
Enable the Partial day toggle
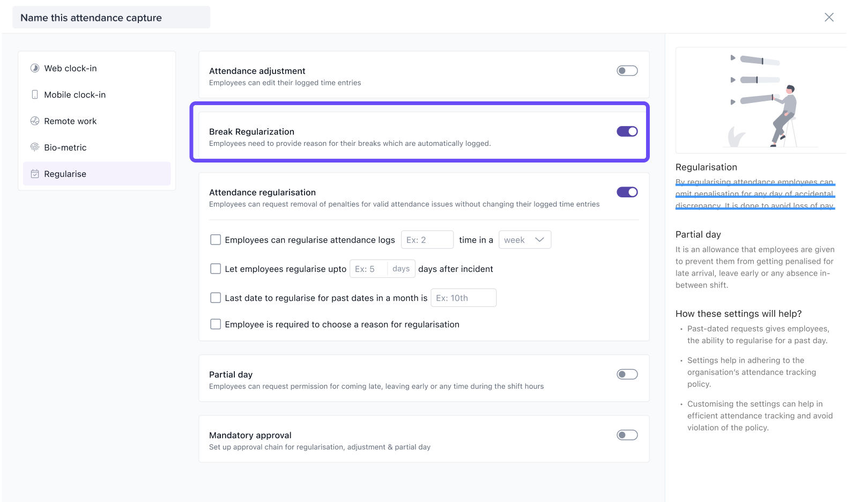(627, 374)
